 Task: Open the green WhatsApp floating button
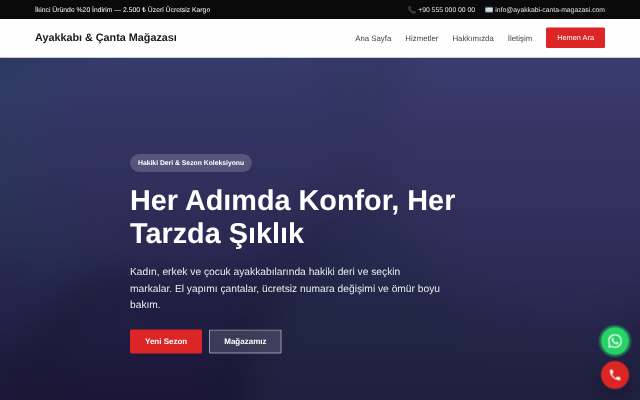[615, 341]
